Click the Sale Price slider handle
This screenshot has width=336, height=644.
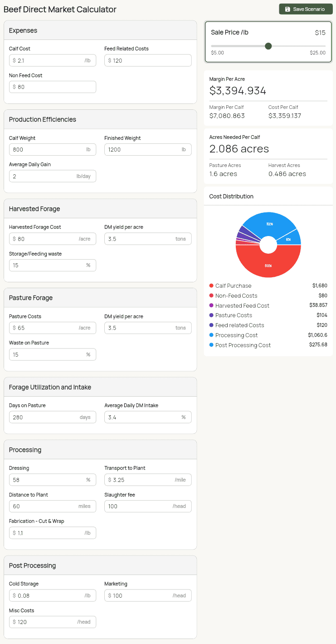tap(268, 46)
